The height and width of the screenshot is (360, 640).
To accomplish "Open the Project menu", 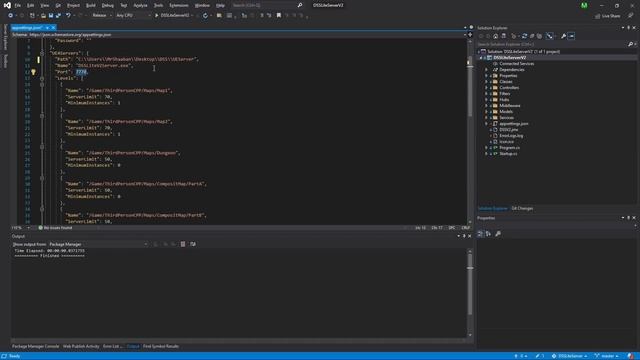I will pos(73,5).
